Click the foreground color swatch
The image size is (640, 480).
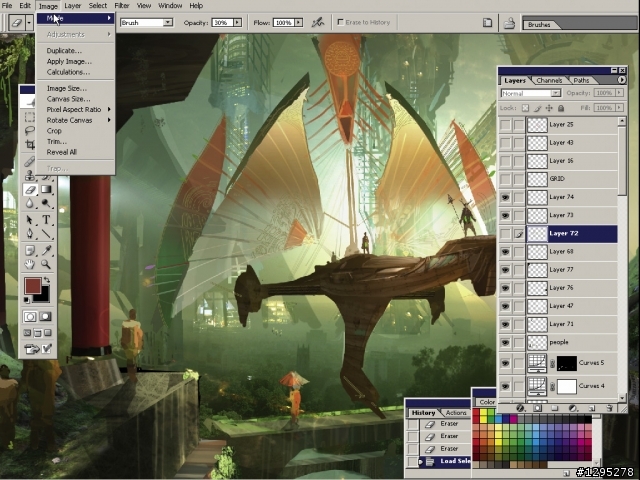coord(32,286)
